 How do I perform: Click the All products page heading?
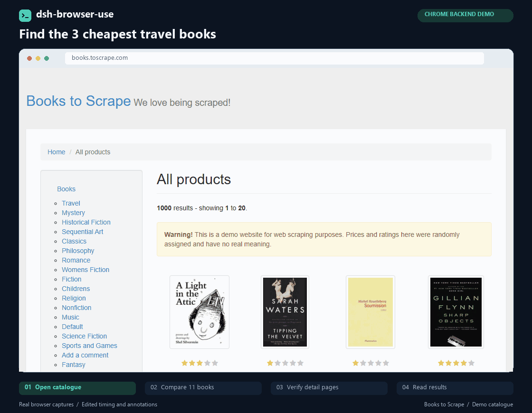pos(193,179)
